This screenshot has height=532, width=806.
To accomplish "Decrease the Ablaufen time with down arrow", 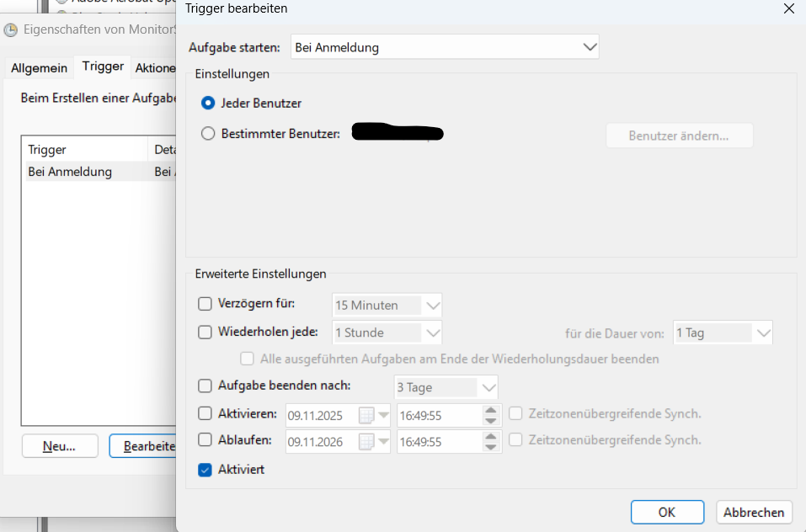I will (x=491, y=446).
